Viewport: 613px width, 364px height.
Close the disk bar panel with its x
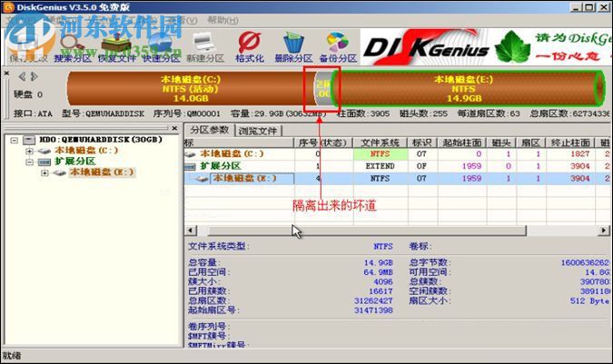tap(6, 73)
